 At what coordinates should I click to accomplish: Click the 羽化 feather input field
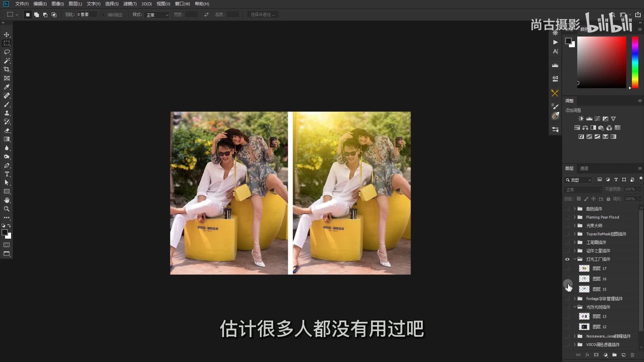87,14
